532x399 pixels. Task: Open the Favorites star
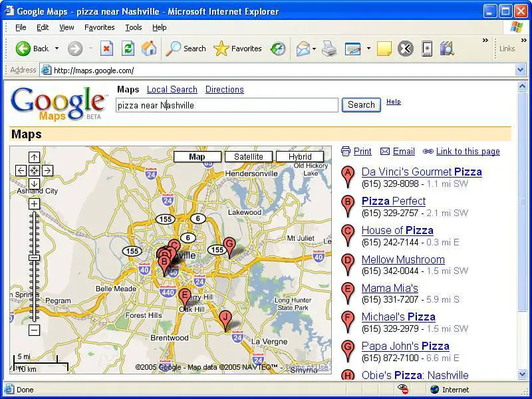pyautogui.click(x=221, y=49)
